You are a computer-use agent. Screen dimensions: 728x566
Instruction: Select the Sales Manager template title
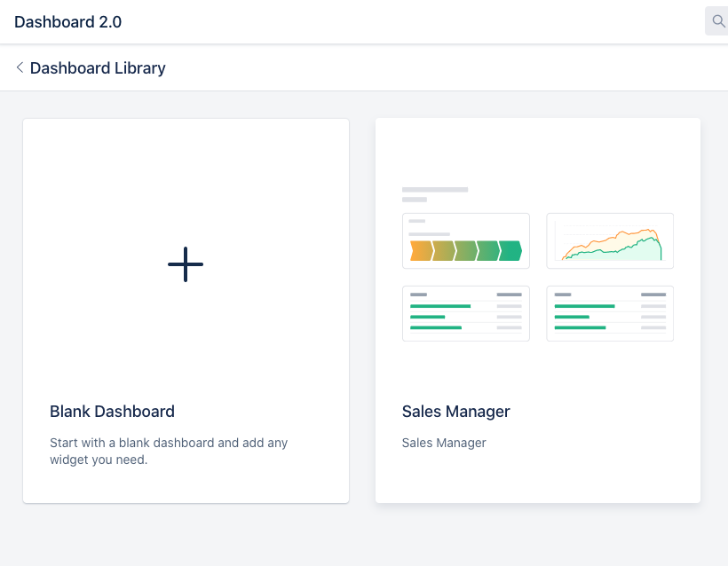coord(456,411)
